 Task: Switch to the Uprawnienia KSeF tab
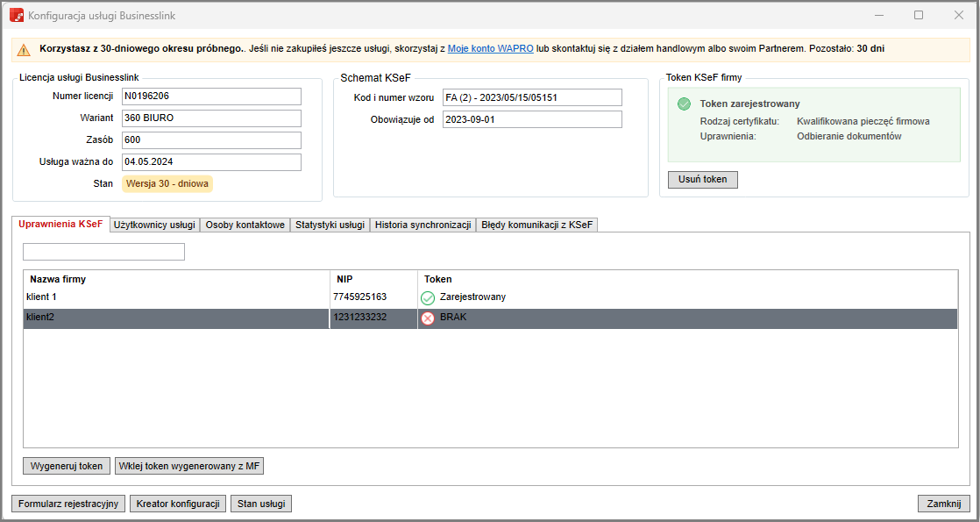click(60, 224)
